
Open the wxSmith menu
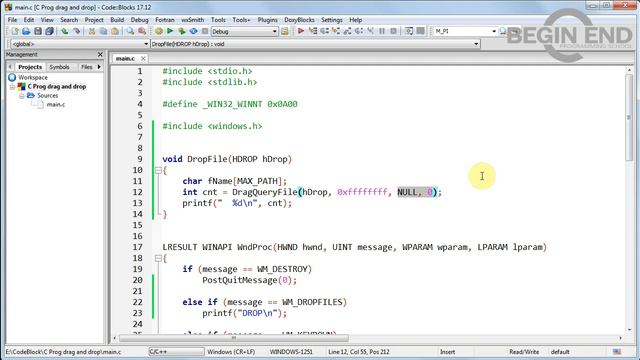tap(192, 20)
